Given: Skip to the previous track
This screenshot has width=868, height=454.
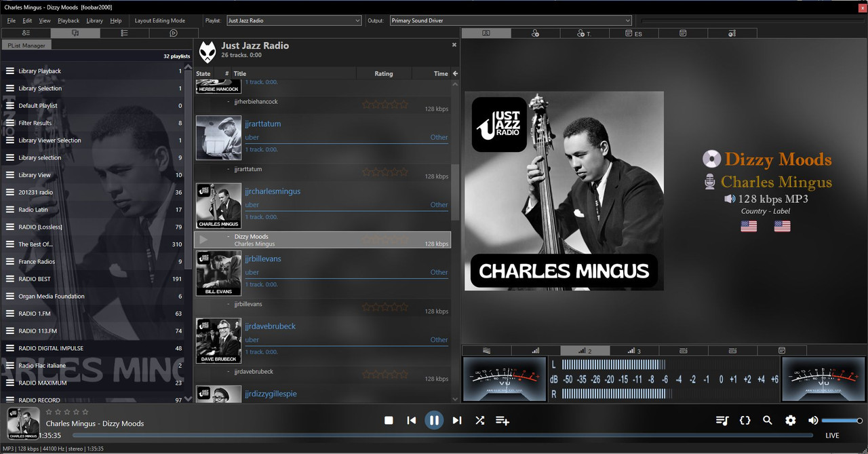Looking at the screenshot, I should (x=412, y=420).
